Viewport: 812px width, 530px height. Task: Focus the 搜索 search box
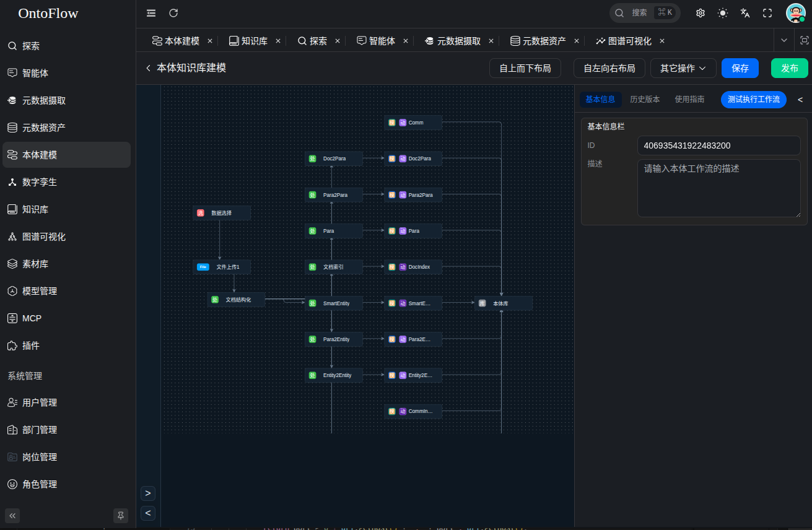(645, 13)
